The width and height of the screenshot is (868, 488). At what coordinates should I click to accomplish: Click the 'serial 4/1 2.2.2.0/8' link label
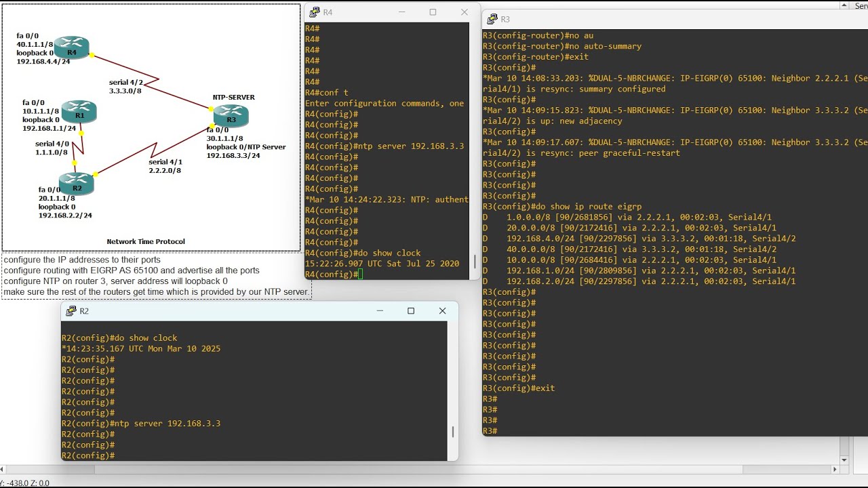click(x=165, y=166)
